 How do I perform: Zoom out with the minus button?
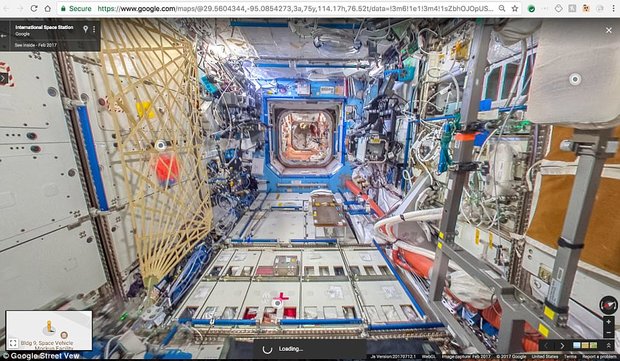click(x=609, y=333)
